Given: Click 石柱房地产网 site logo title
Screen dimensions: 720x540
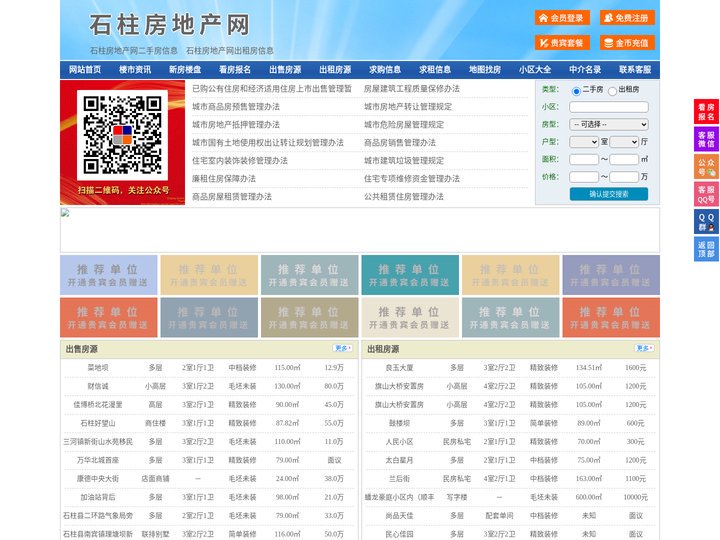Looking at the screenshot, I should (x=169, y=25).
